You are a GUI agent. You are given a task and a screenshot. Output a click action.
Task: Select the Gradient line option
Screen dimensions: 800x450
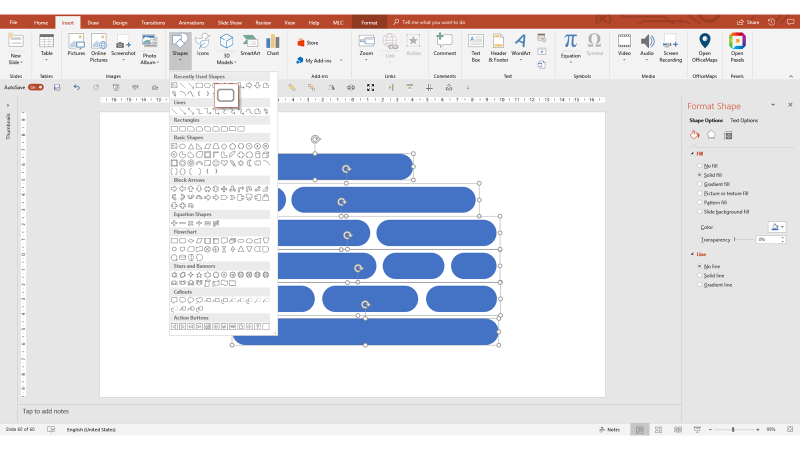click(x=715, y=285)
